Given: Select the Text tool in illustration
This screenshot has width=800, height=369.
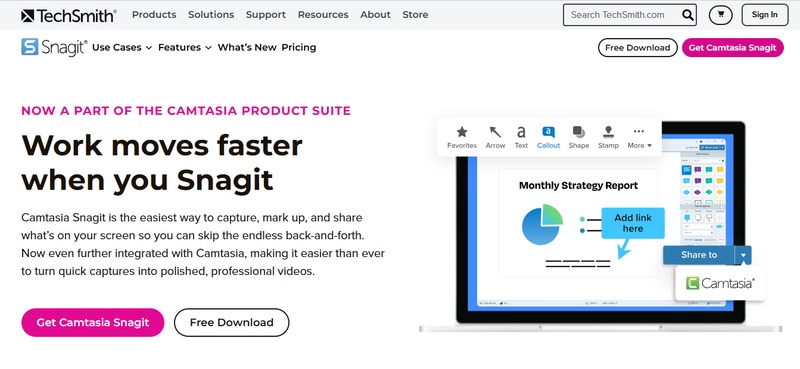Looking at the screenshot, I should pyautogui.click(x=521, y=137).
